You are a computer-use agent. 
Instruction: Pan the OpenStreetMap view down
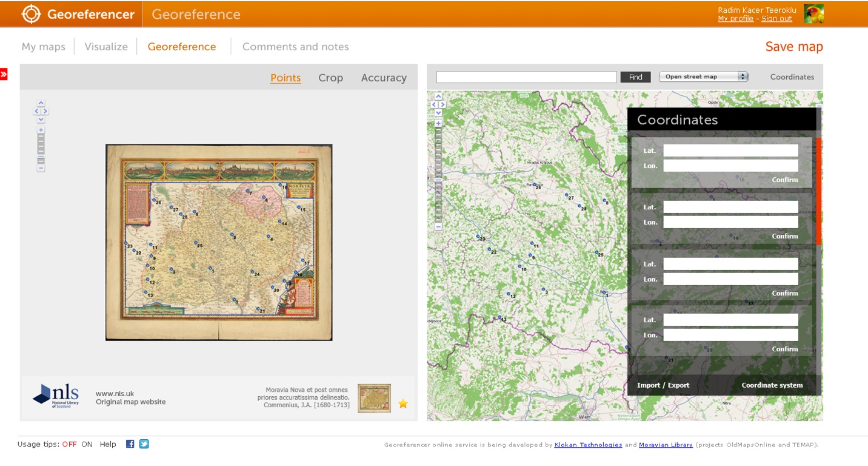[438, 112]
